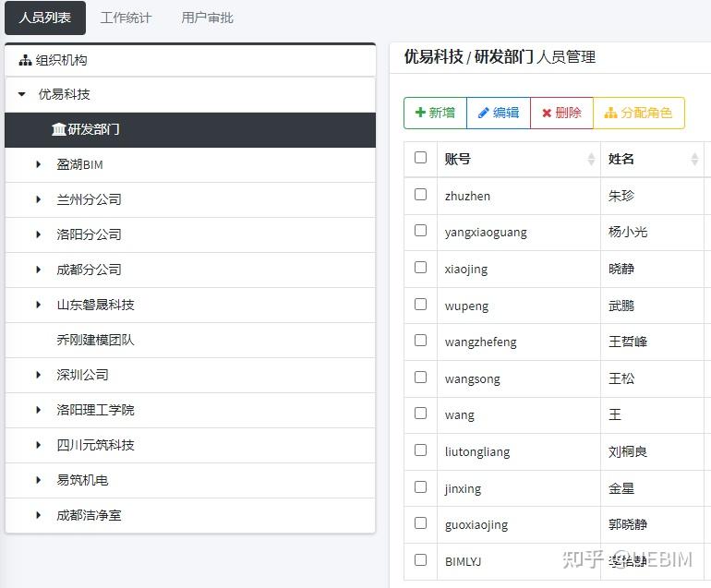Click the 删除 cross icon
The width and height of the screenshot is (711, 588).
click(x=547, y=113)
